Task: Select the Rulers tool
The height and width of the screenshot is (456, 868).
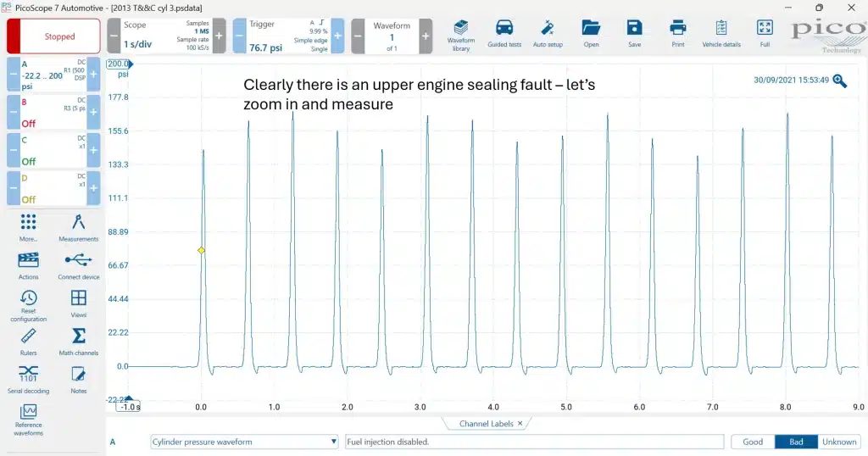Action: [28, 342]
